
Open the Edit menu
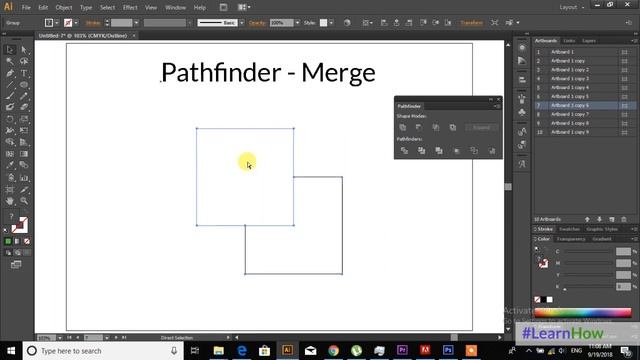43,7
